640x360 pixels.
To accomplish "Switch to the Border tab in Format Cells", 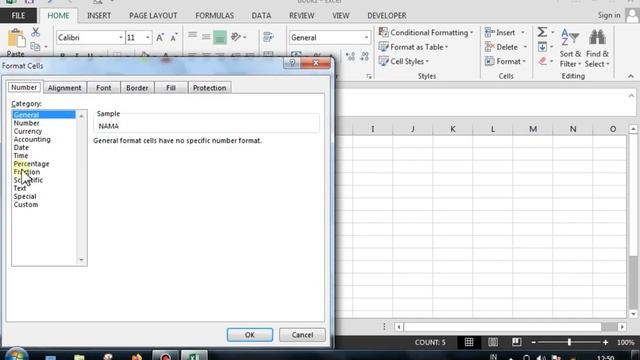I will pos(137,88).
